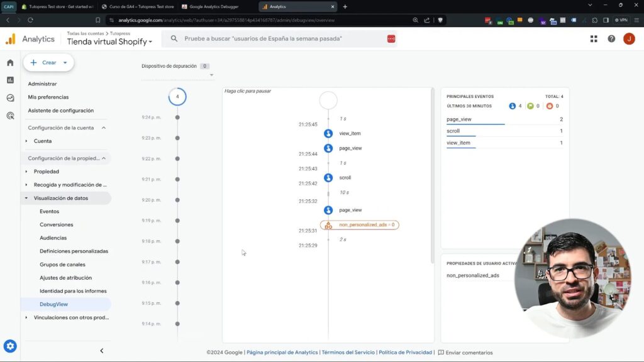
Task: Open the account avatar J
Action: (x=629, y=38)
